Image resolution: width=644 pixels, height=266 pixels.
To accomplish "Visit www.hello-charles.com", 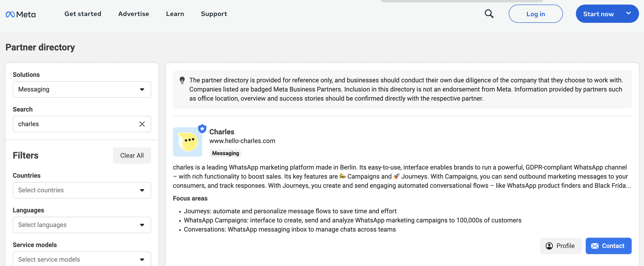I will pyautogui.click(x=242, y=141).
